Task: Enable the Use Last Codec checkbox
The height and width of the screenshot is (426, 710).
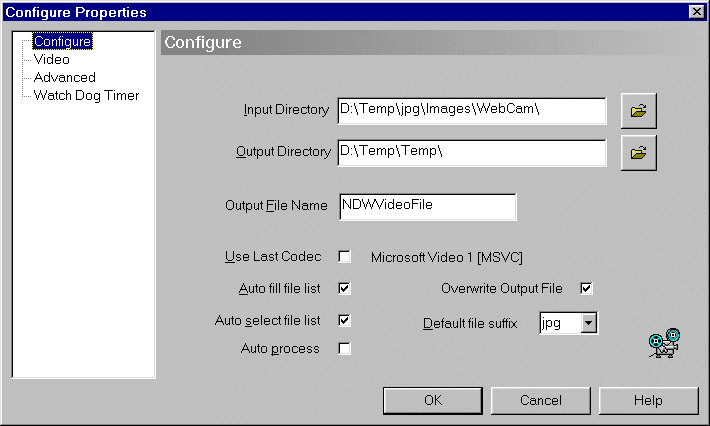Action: tap(344, 257)
